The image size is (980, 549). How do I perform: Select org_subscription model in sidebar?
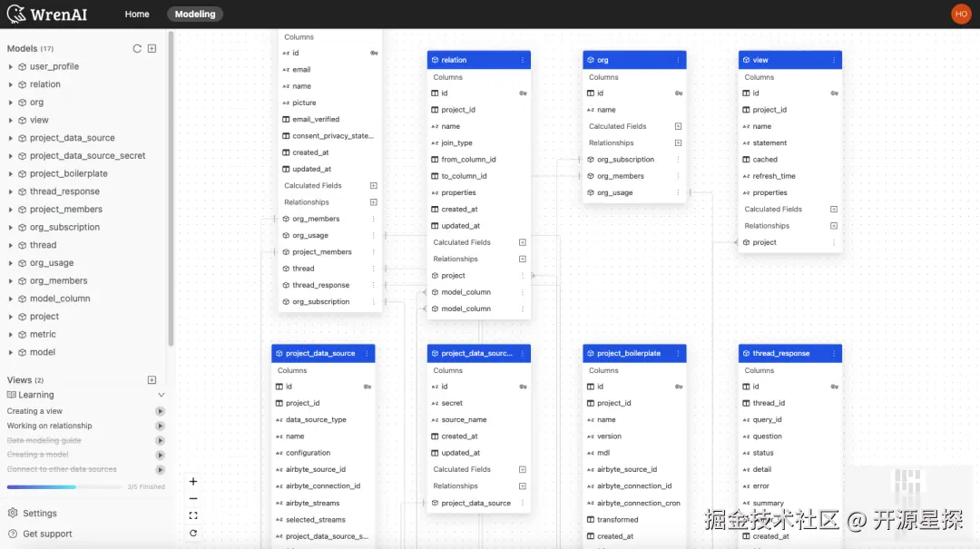(64, 227)
